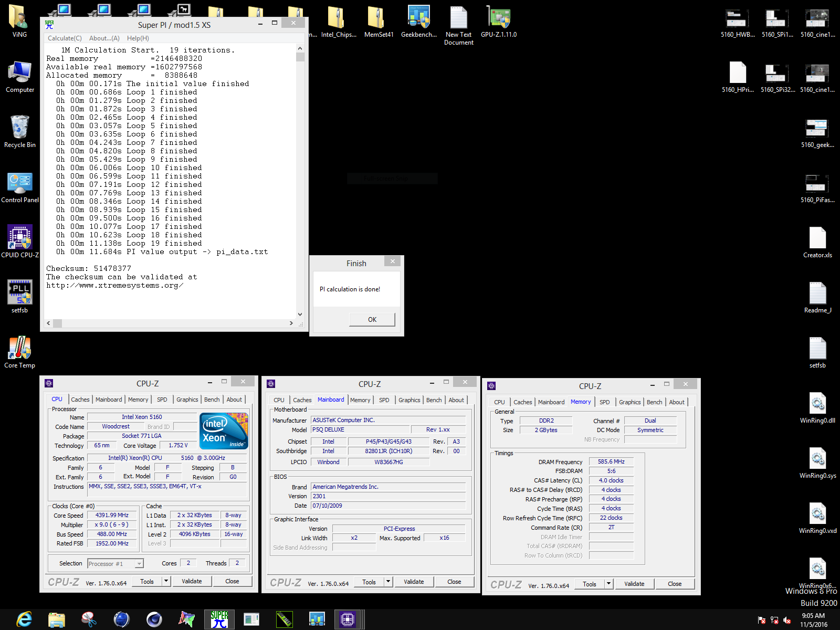Switch to CPU-Z taskbar icon
This screenshot has width=840, height=630.
pos(348,619)
